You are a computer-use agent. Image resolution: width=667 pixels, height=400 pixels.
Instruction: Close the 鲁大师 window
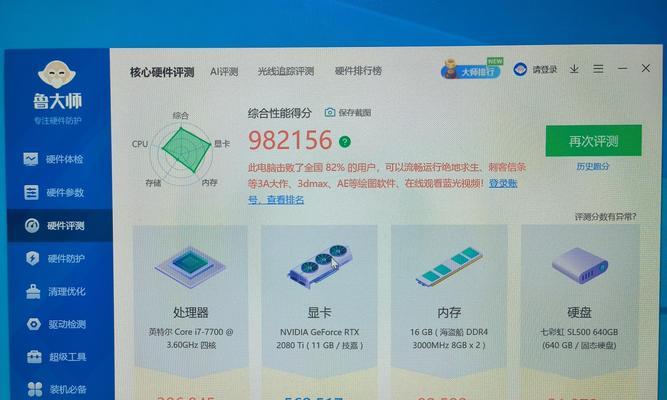click(x=645, y=68)
